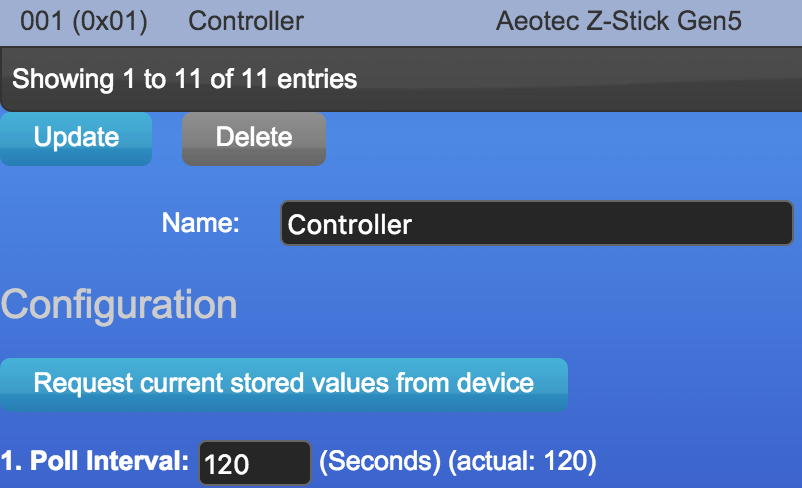Focus the Name field containing Controller
This screenshot has width=802, height=488.
point(537,224)
